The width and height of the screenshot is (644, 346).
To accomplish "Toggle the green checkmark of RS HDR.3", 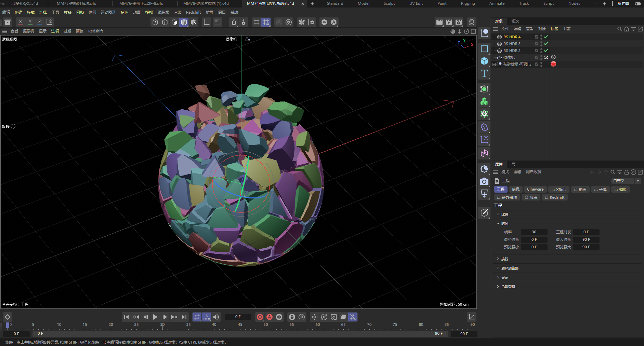I will [546, 44].
